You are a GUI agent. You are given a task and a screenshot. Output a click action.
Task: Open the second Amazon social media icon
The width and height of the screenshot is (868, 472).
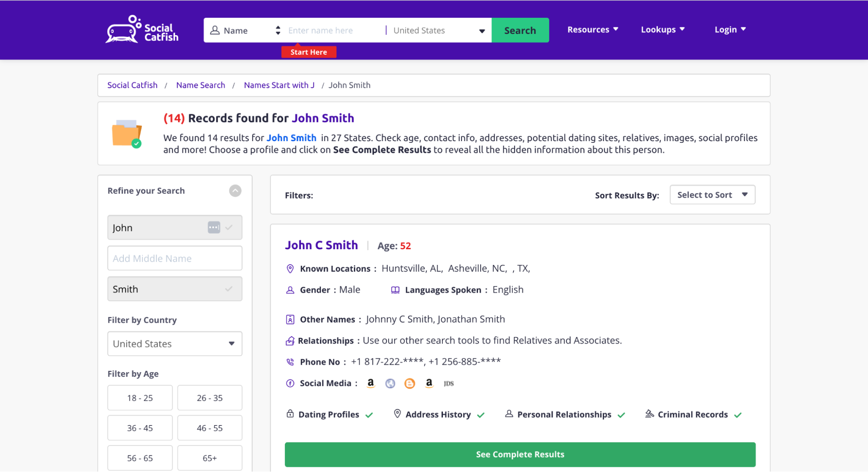[429, 383]
